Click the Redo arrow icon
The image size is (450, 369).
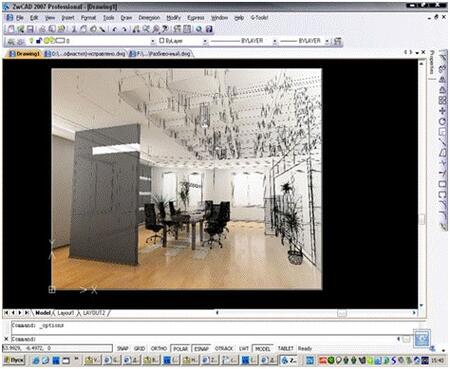pos(124,29)
